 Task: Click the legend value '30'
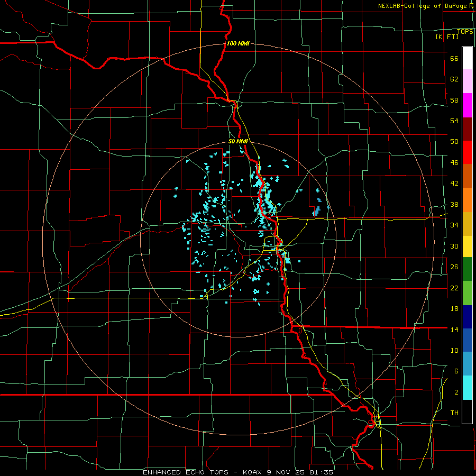click(454, 246)
